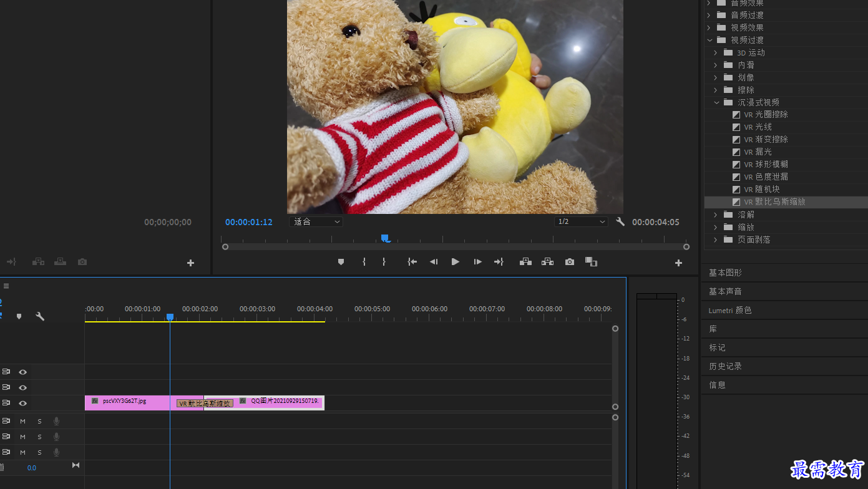Add marker on the timeline
The height and width of the screenshot is (489, 868).
[19, 317]
